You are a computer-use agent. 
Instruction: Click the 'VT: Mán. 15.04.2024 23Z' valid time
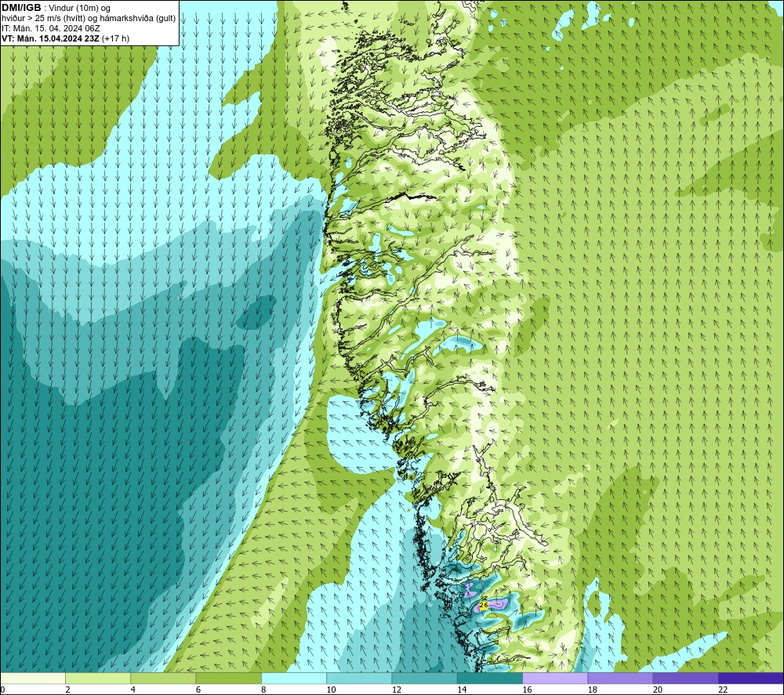[50, 38]
